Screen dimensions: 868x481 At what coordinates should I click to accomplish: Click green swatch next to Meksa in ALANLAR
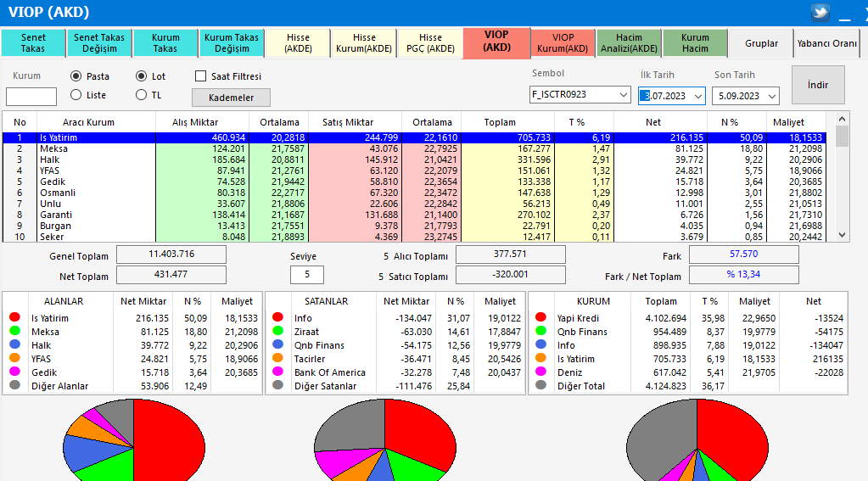[x=15, y=331]
